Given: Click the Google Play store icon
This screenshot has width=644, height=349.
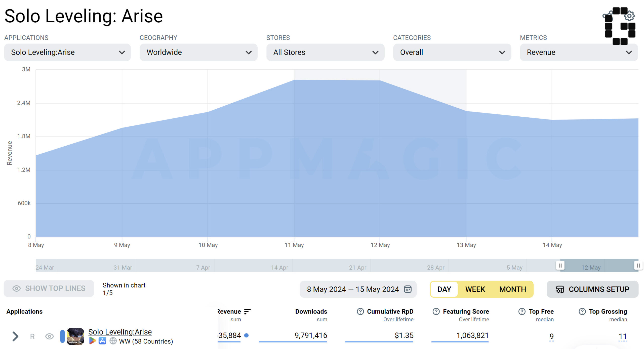Looking at the screenshot, I should 92,341.
